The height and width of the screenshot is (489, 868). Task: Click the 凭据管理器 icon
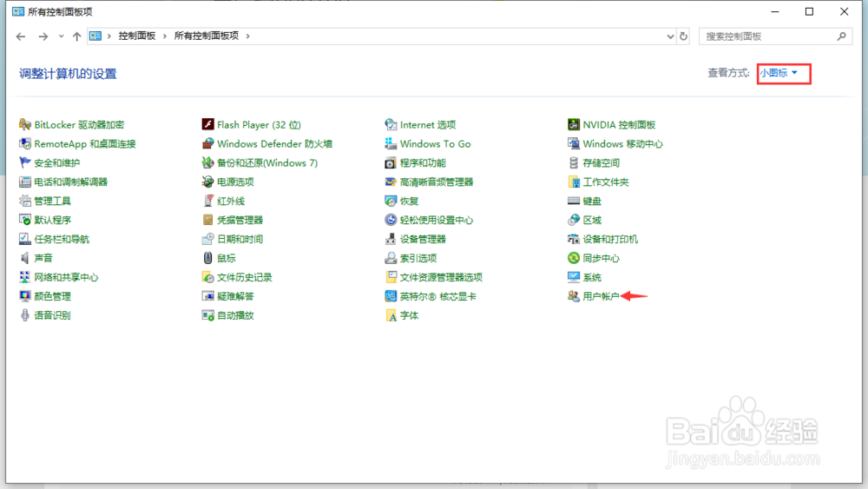[207, 220]
